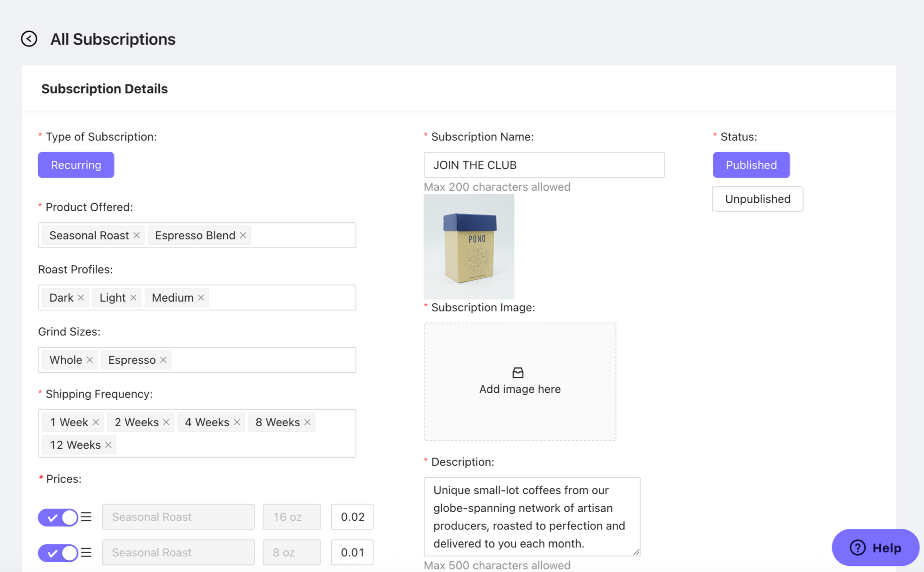Select Published status
Image resolution: width=924 pixels, height=572 pixels.
[751, 165]
